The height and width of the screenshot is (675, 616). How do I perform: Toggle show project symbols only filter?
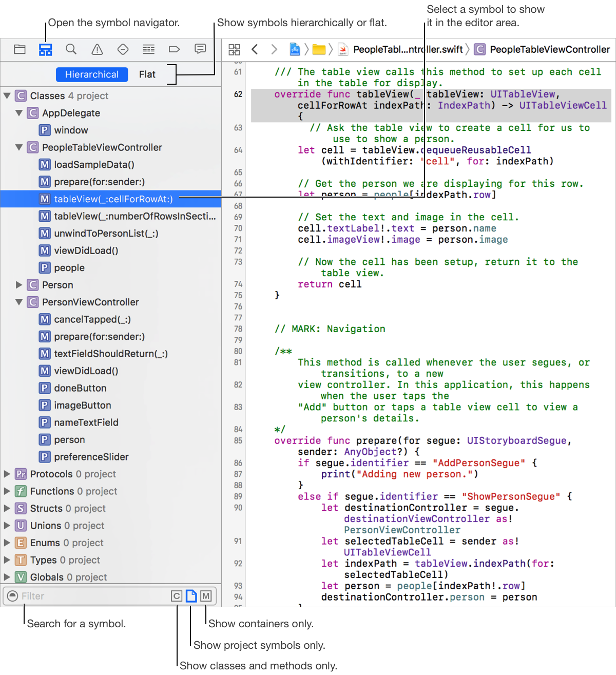(191, 596)
